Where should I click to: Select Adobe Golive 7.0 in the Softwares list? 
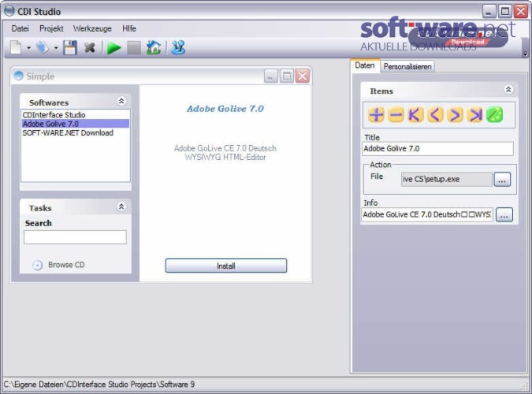(x=76, y=124)
